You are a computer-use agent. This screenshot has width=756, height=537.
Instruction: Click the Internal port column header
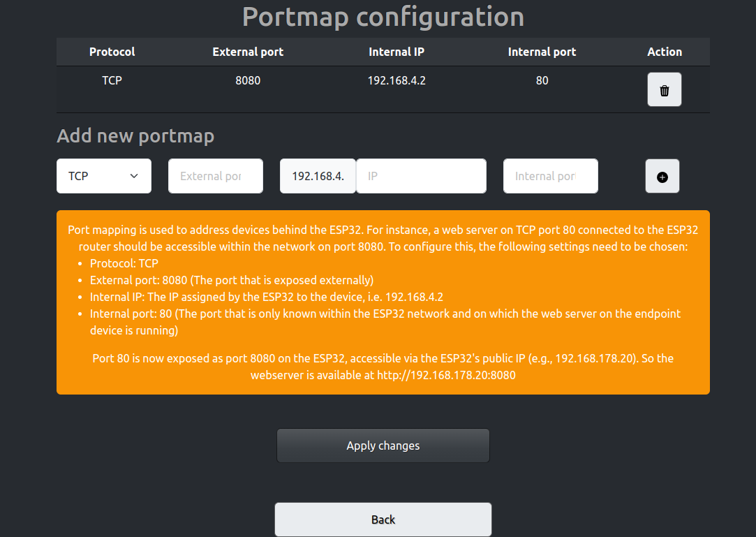pos(542,52)
